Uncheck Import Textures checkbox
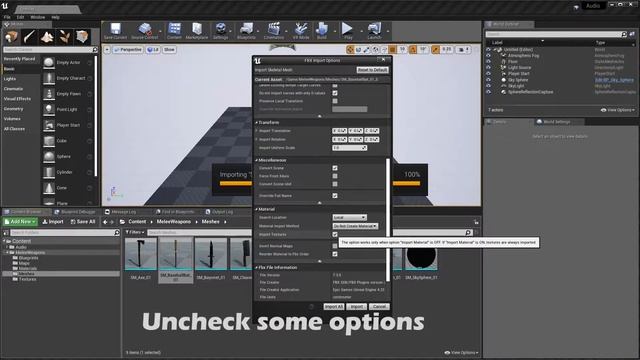This screenshot has width=640, height=360. (335, 235)
